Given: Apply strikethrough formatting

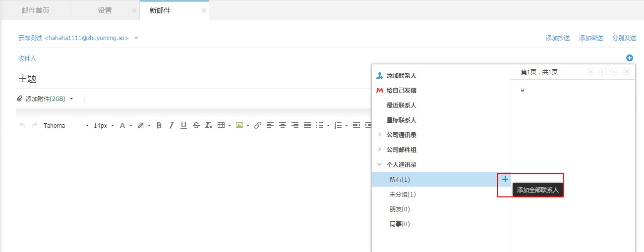Looking at the screenshot, I should pos(196,125).
